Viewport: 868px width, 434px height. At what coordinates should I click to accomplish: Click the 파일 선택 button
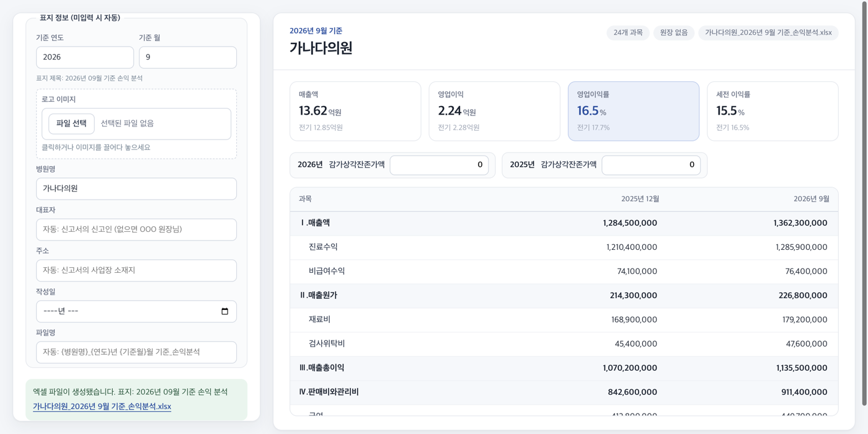[x=71, y=123]
